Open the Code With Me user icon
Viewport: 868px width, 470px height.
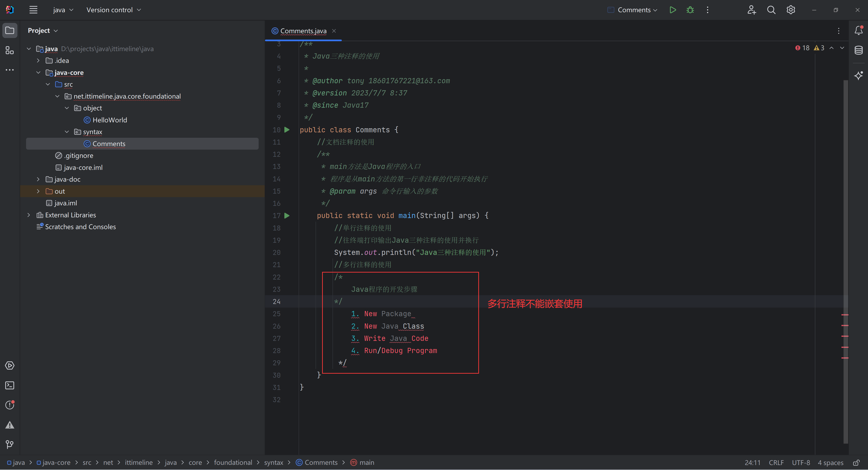pos(751,10)
